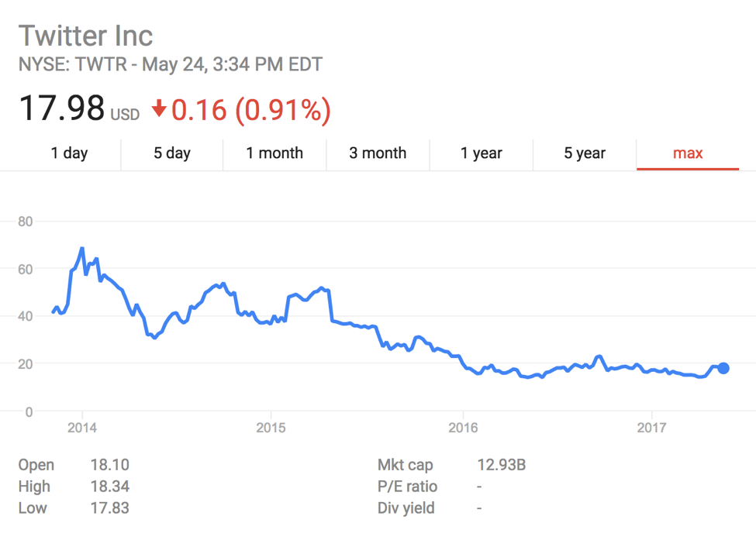
Task: Show the 1 year chart
Action: pyautogui.click(x=482, y=153)
